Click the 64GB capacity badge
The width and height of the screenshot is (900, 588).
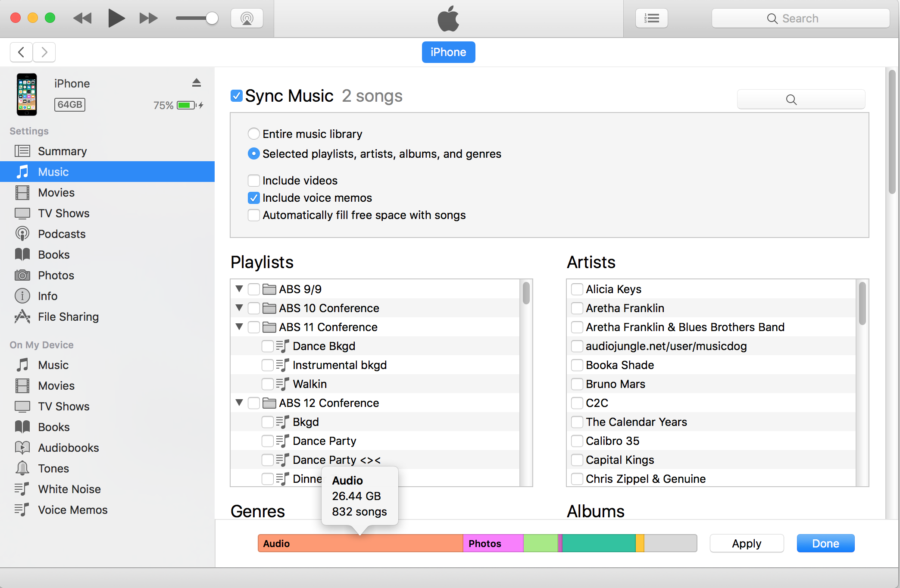tap(70, 104)
